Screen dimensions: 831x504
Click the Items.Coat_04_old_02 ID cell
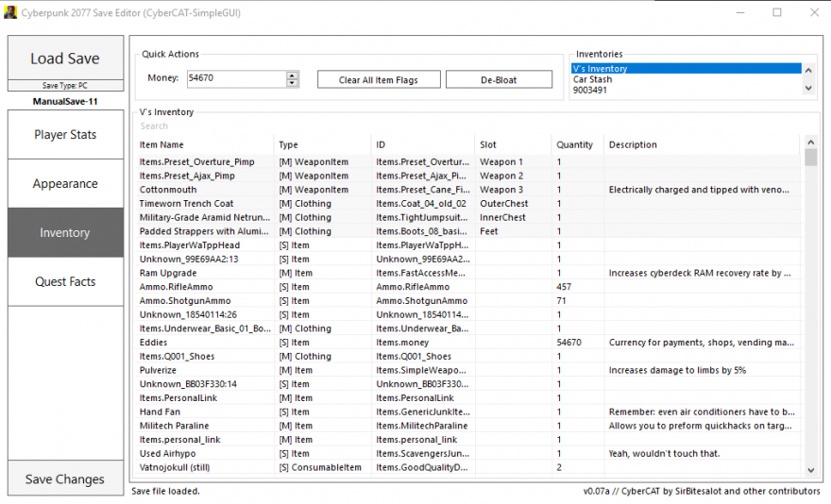click(x=421, y=204)
